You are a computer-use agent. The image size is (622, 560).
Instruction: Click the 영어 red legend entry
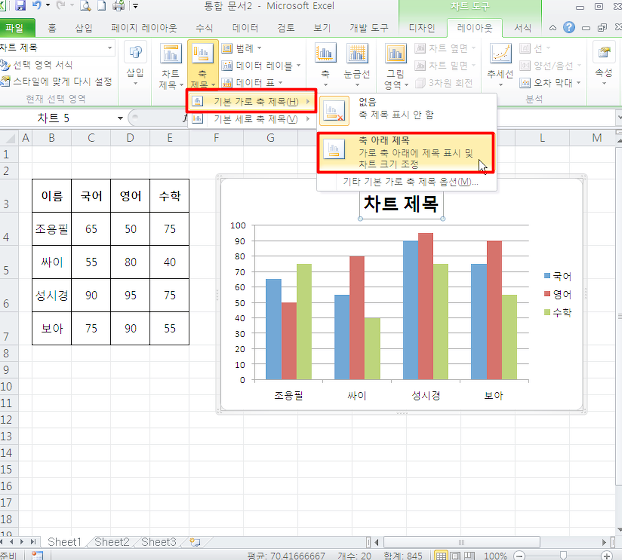pyautogui.click(x=558, y=294)
